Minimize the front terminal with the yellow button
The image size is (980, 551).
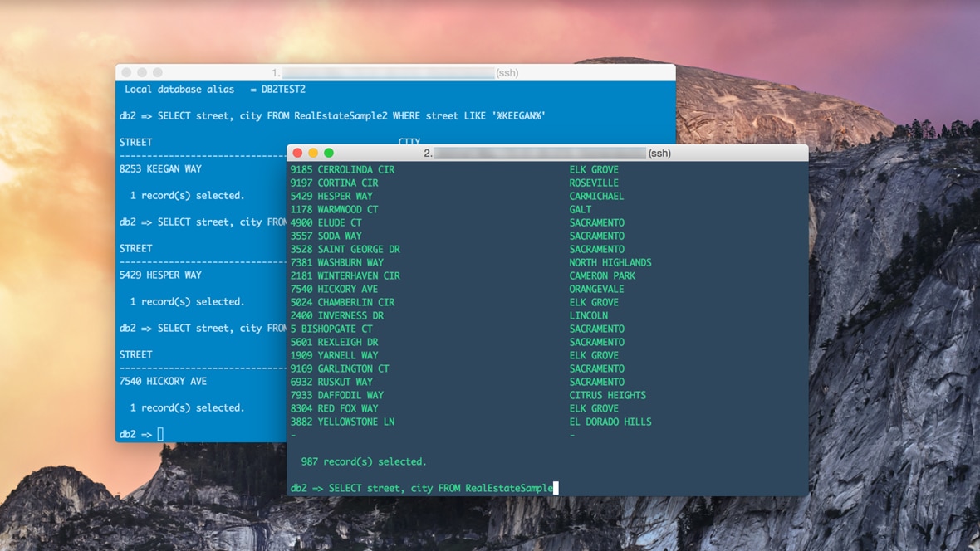[313, 153]
